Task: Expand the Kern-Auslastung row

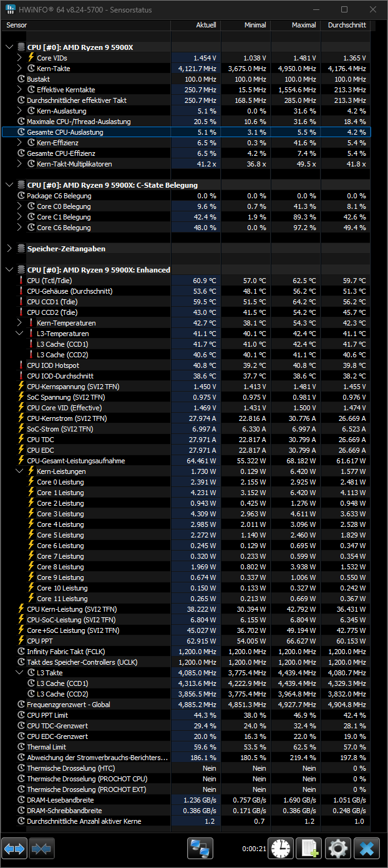Action: (x=19, y=111)
